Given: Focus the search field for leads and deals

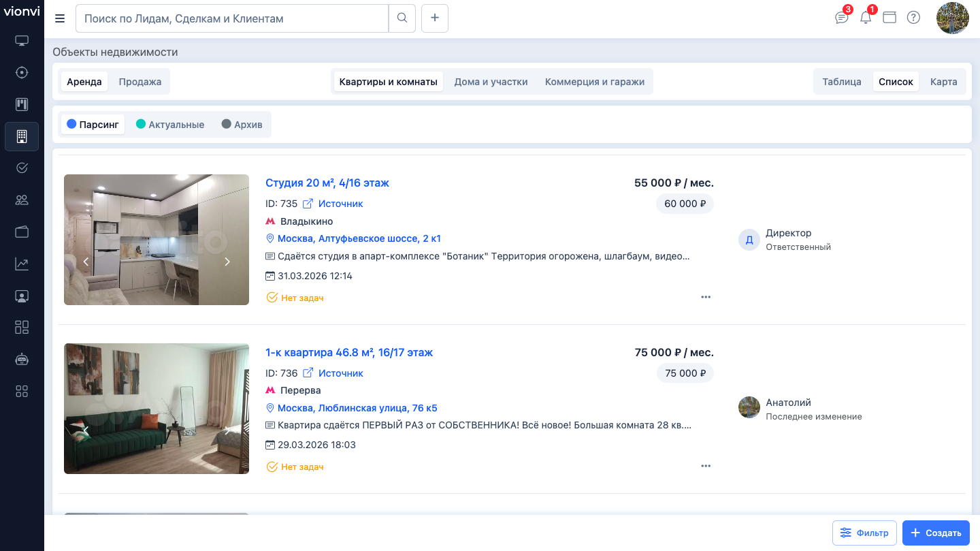Looking at the screenshot, I should 232,18.
